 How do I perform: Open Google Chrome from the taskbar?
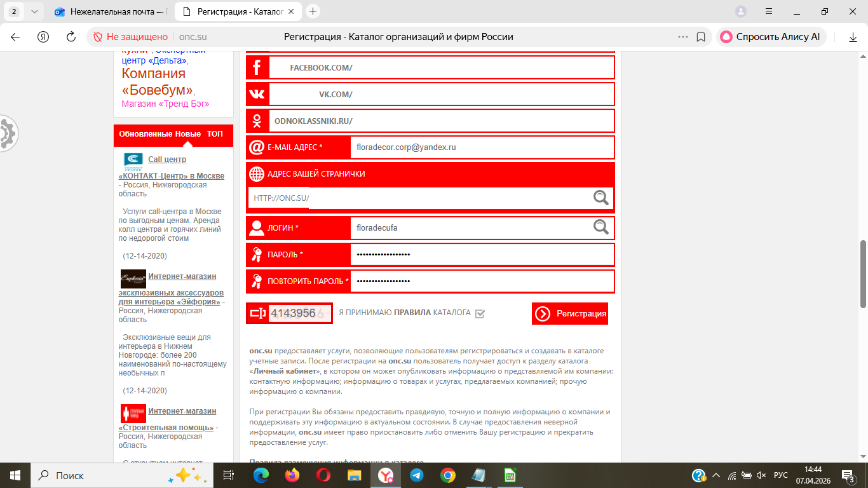point(448,475)
